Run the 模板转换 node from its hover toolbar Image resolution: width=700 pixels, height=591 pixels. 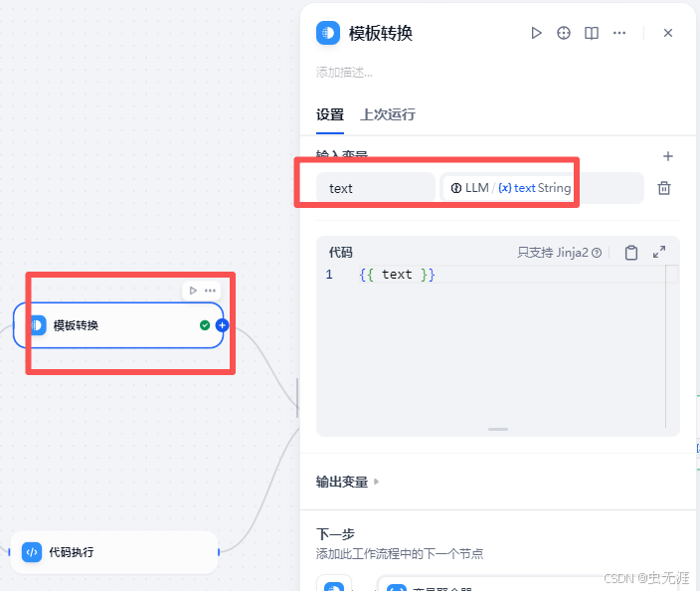193,291
